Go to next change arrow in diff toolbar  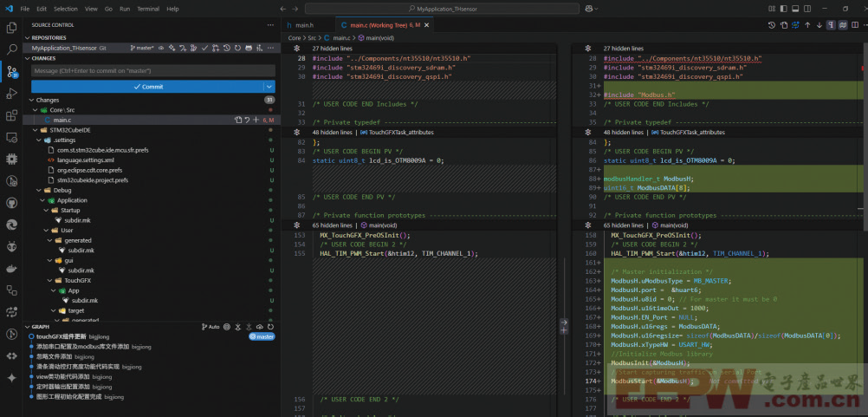point(819,25)
